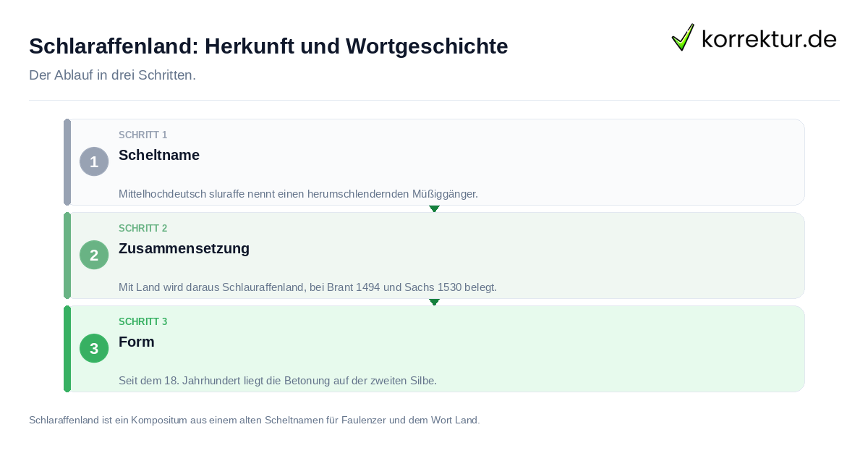868x456 pixels.
Task: Click the green number 3 circle
Action: (x=94, y=348)
